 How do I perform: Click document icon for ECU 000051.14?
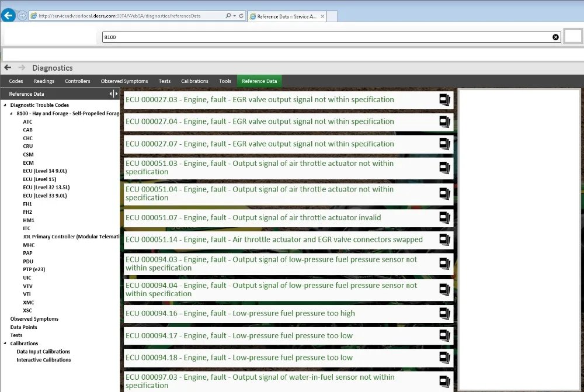[x=444, y=240]
